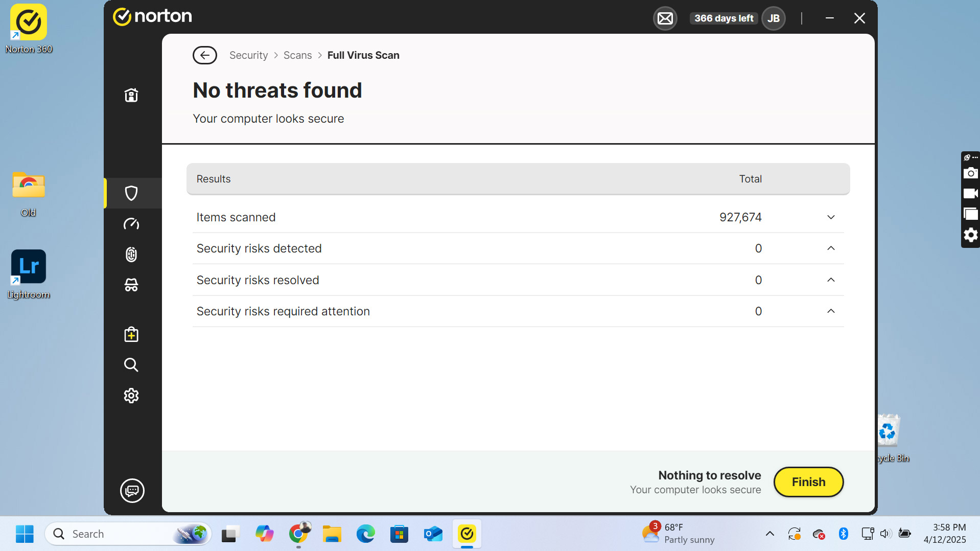The image size is (980, 551).
Task: Click the clipboard plus sidebar icon
Action: click(131, 335)
